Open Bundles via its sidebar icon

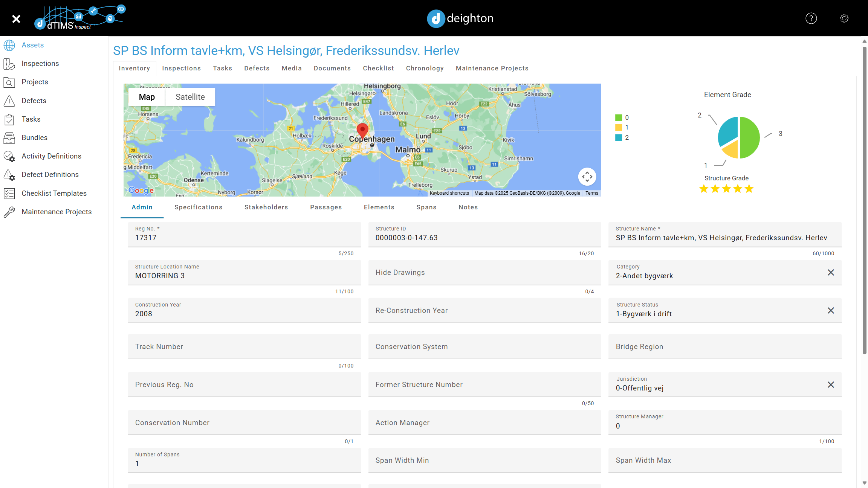click(x=9, y=138)
